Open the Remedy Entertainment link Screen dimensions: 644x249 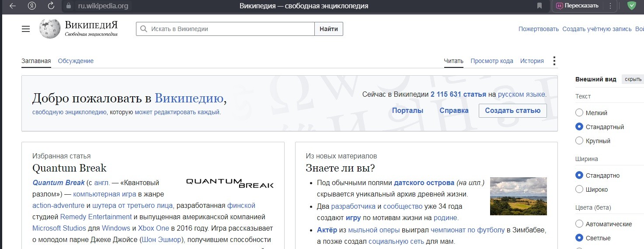tap(96, 217)
